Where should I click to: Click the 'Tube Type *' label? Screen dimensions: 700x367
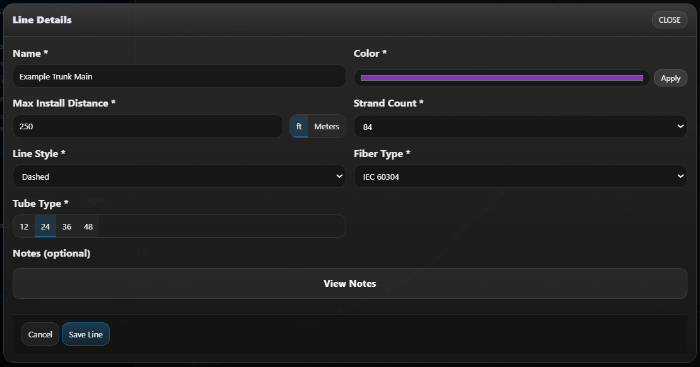click(40, 204)
